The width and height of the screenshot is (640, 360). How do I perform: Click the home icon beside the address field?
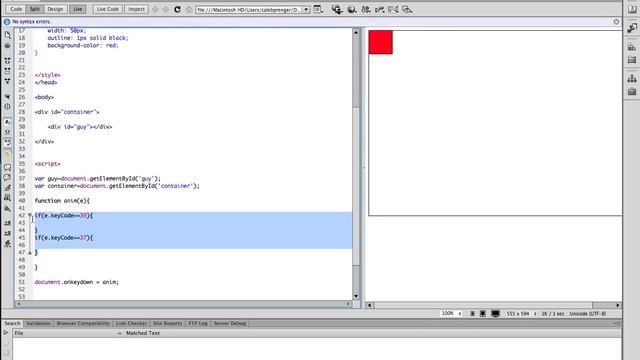189,9
